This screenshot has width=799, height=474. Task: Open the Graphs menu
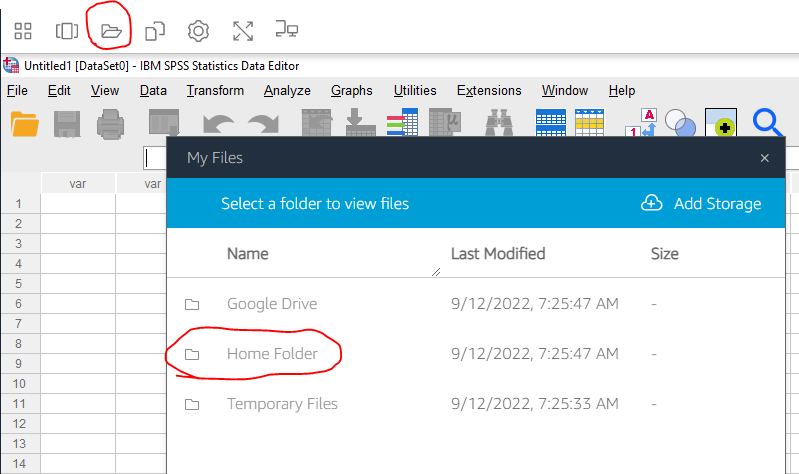click(x=352, y=91)
